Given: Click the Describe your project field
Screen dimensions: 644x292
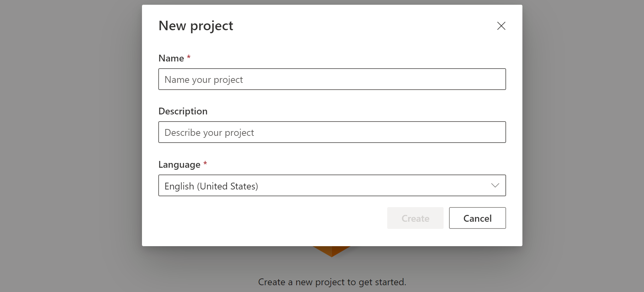Looking at the screenshot, I should 332,132.
